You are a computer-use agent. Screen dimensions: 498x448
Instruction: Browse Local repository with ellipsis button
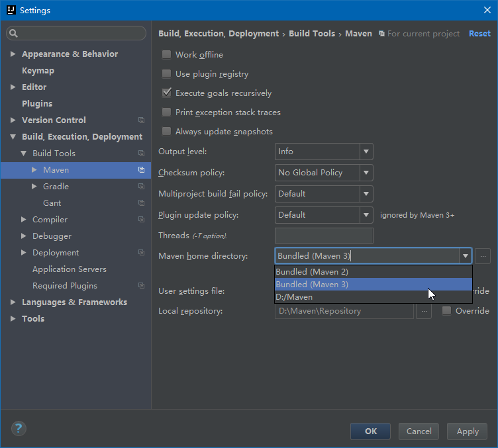point(424,311)
